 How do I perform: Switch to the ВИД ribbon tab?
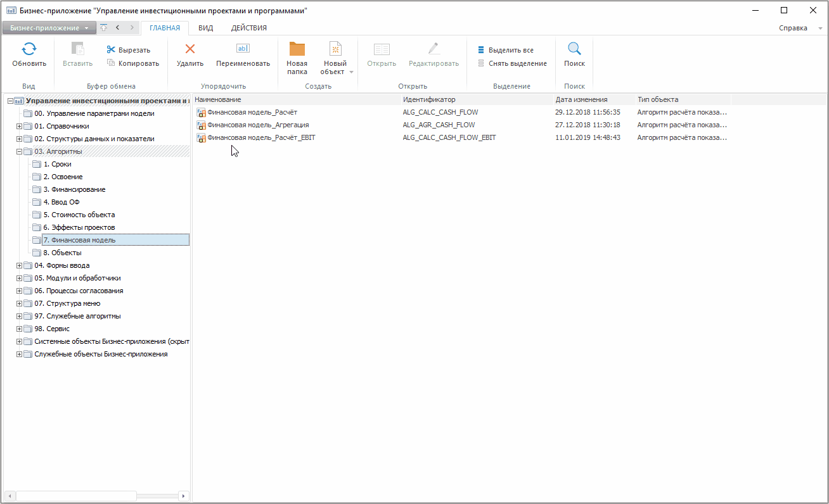tap(205, 28)
